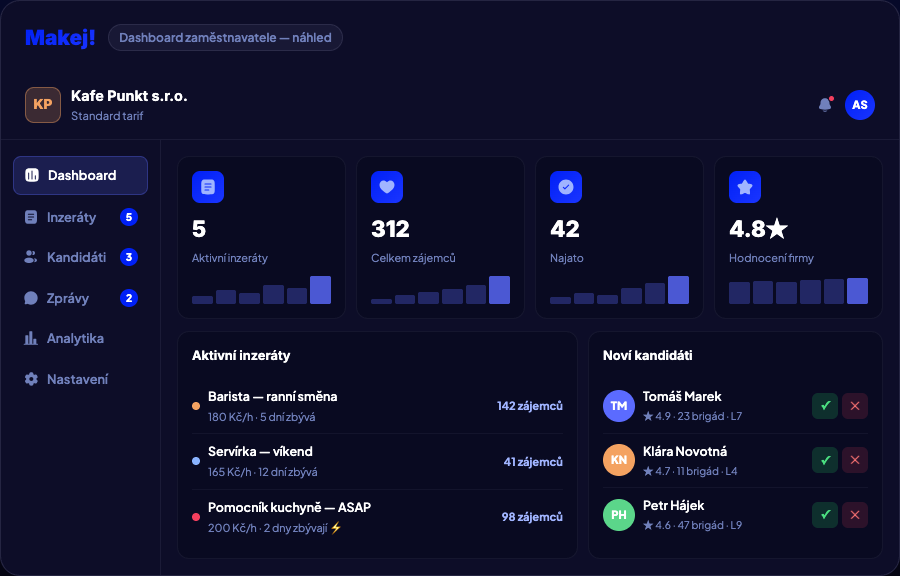Click the highlighted last bar in Celkem zájemců chart
This screenshot has height=576, width=900.
(x=499, y=290)
